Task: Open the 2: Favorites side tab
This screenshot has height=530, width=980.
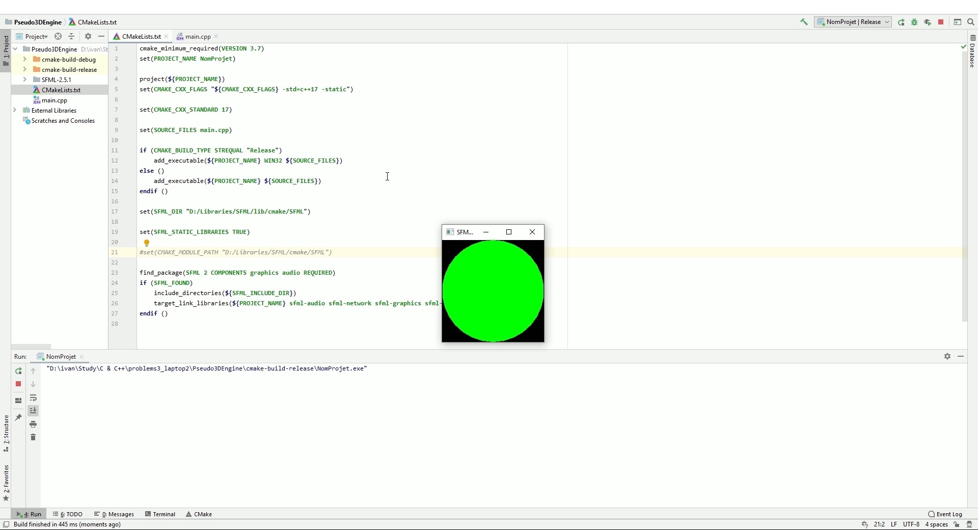Action: pos(6,483)
